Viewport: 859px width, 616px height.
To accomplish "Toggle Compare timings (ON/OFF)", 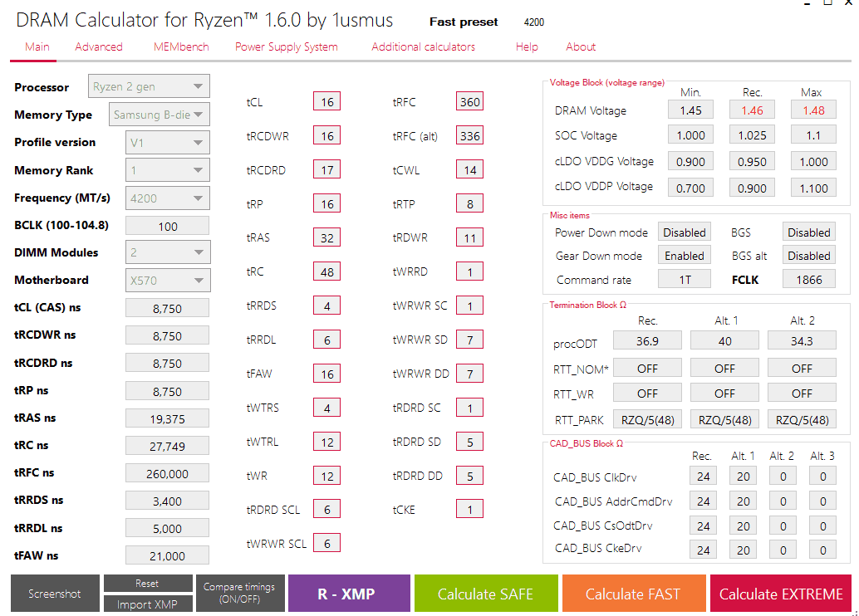I will click(x=239, y=594).
